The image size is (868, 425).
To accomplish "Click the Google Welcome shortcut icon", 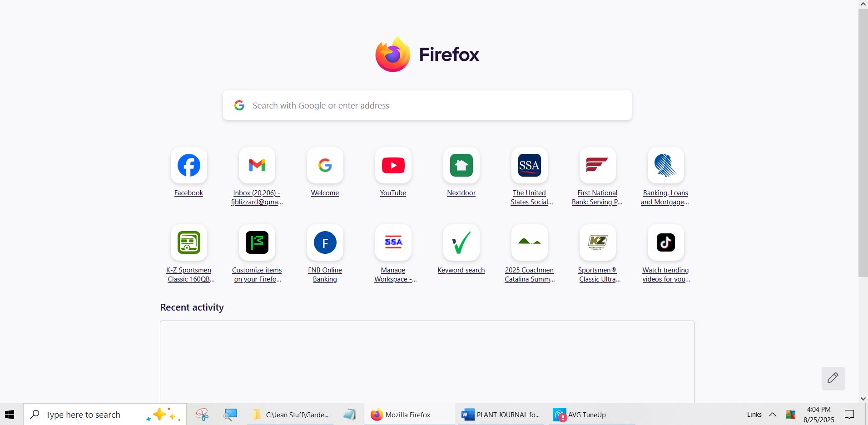I will point(325,165).
